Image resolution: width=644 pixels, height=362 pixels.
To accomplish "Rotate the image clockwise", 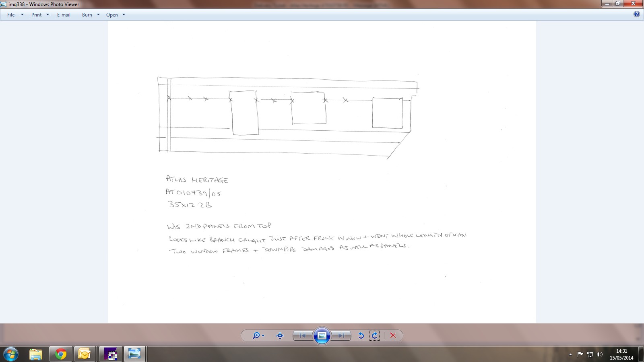I will coord(375,335).
